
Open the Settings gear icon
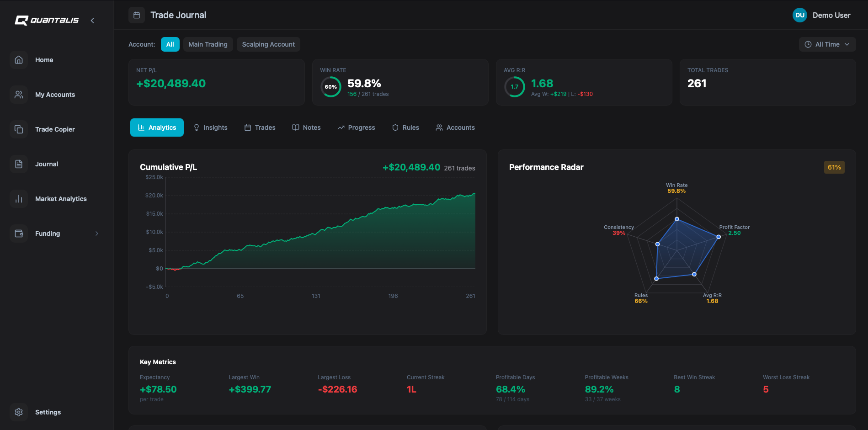tap(19, 412)
